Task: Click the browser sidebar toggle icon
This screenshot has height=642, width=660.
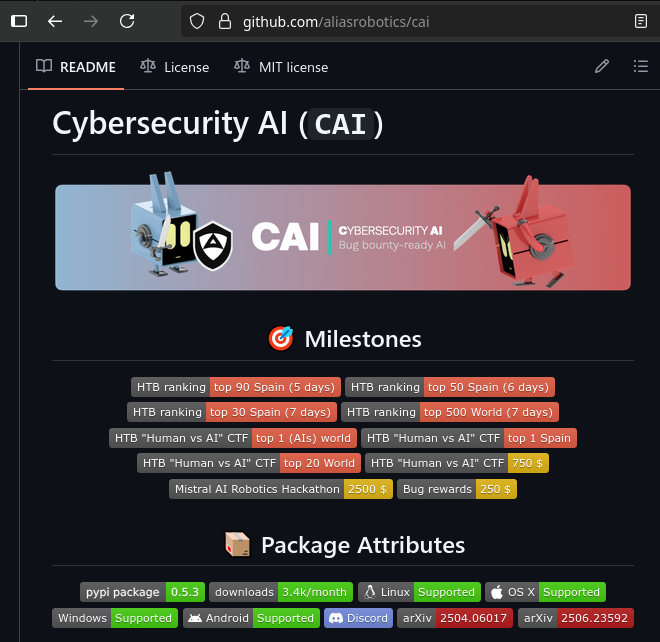Action: (19, 21)
